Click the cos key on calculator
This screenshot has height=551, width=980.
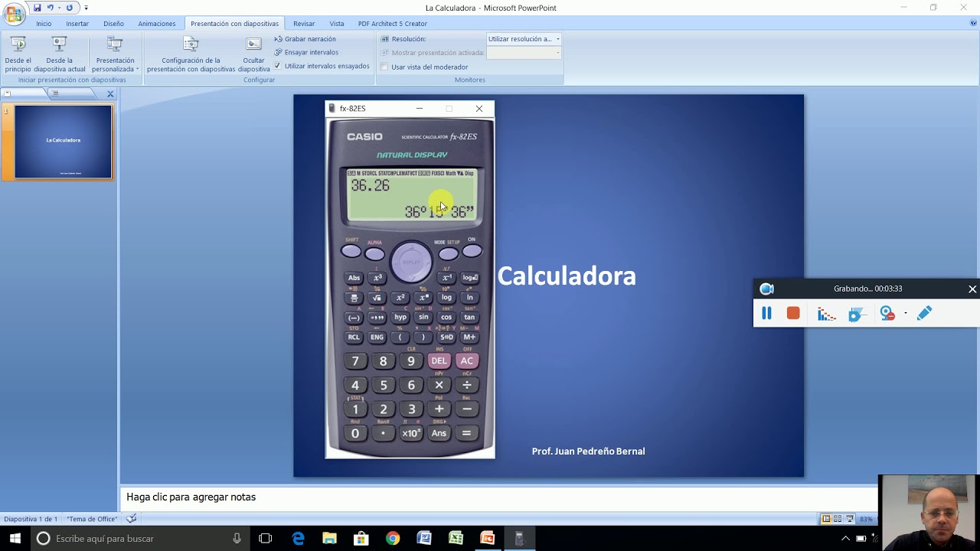[x=446, y=317]
